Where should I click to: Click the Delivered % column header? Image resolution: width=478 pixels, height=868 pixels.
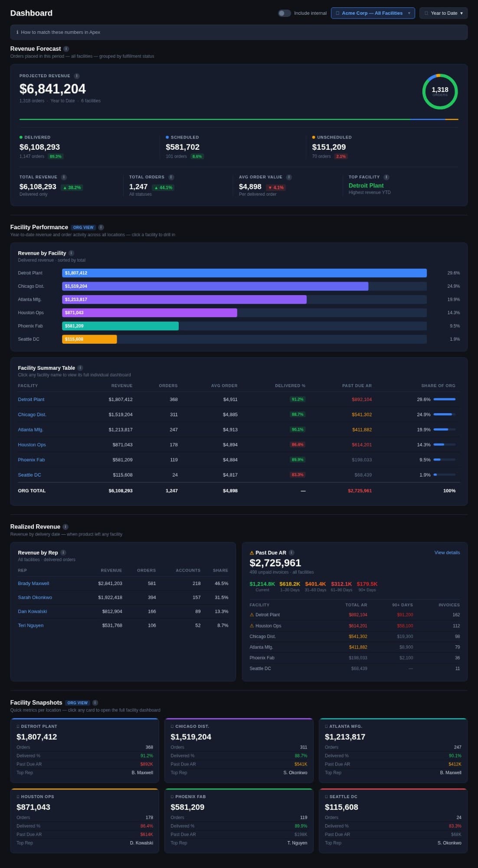click(x=290, y=386)
